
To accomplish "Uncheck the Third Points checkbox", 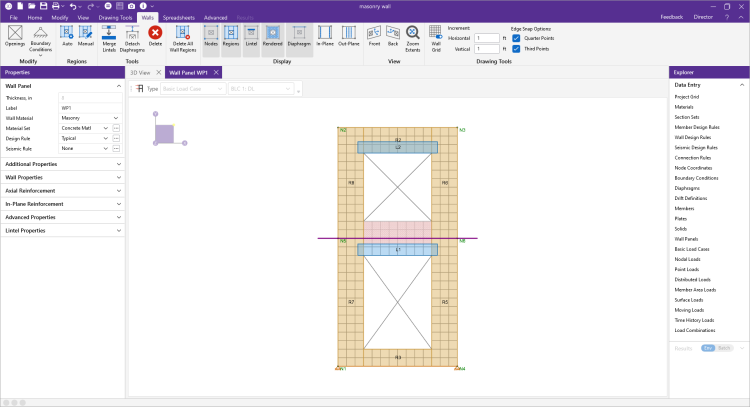I will click(516, 49).
